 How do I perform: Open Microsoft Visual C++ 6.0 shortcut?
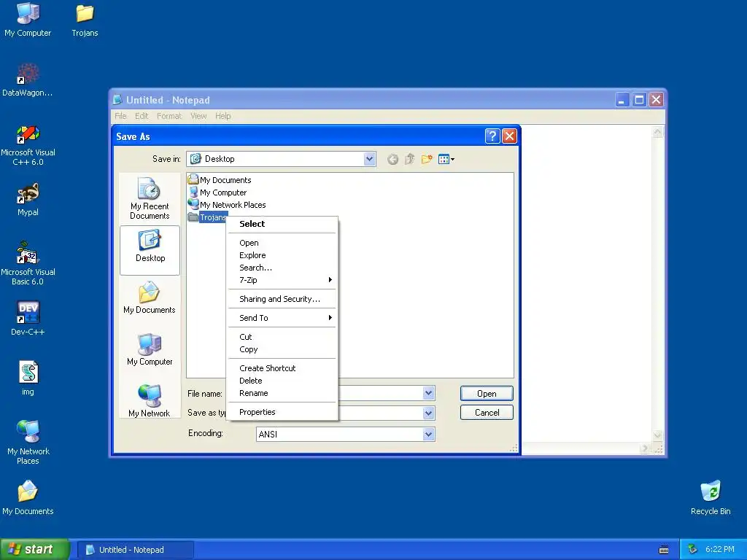click(28, 145)
